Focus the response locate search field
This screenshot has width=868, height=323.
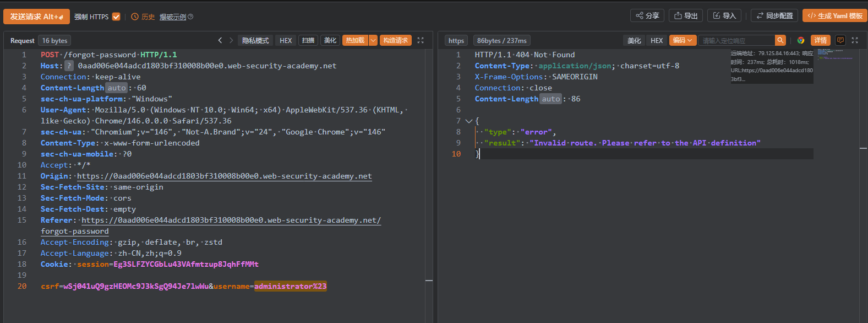(x=736, y=40)
